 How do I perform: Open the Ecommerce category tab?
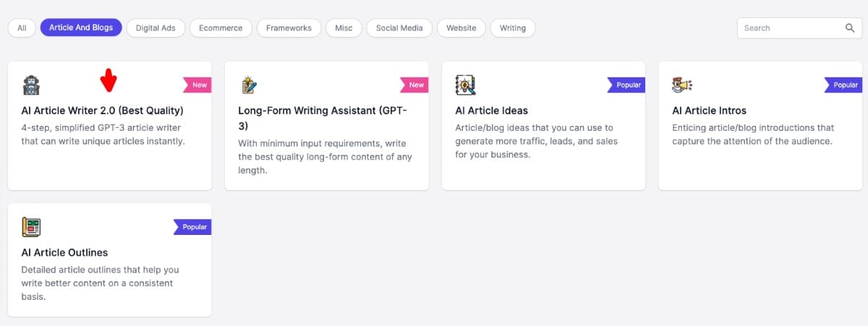pyautogui.click(x=221, y=28)
